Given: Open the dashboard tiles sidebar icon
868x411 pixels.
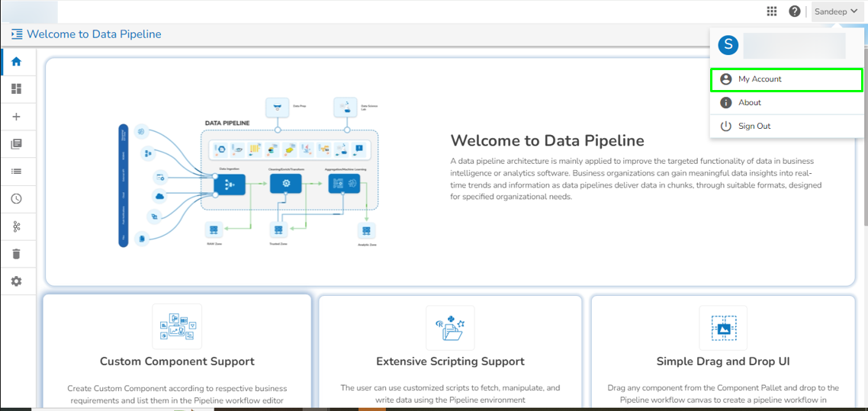Looking at the screenshot, I should click(17, 88).
